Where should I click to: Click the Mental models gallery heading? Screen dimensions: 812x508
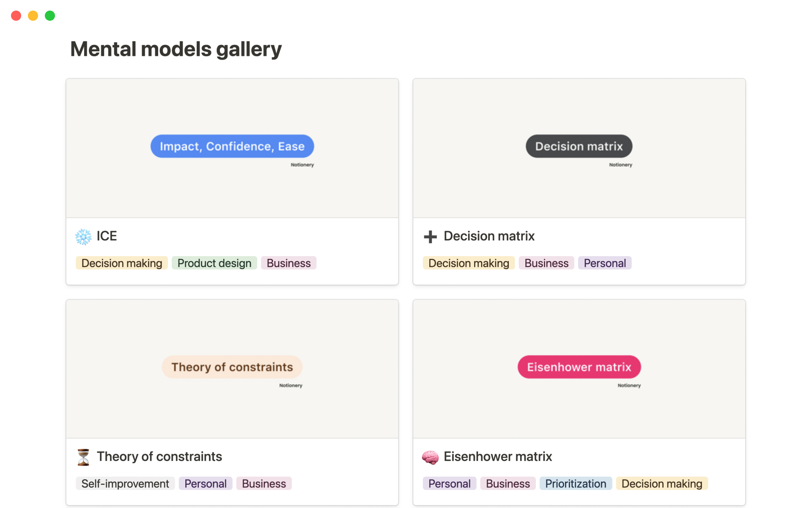pos(176,49)
